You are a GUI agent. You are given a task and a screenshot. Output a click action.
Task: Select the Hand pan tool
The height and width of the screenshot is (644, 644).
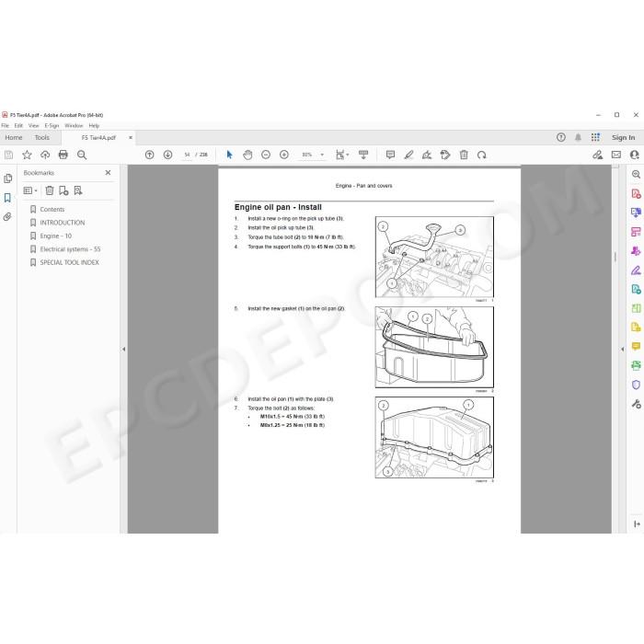coord(247,155)
